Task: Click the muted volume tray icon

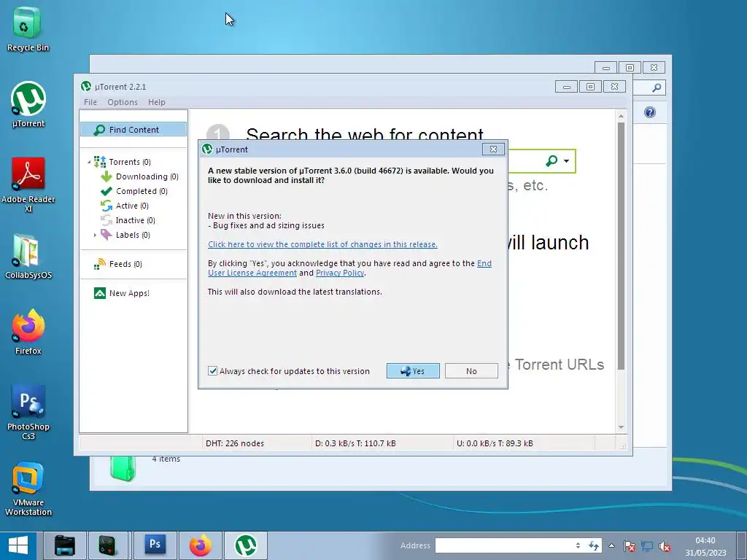Action: pos(665,545)
